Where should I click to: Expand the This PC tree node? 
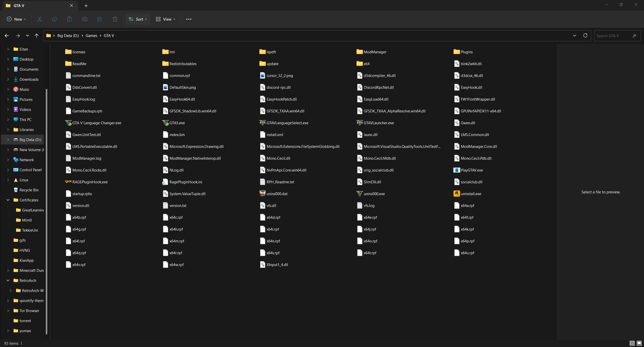[8, 119]
